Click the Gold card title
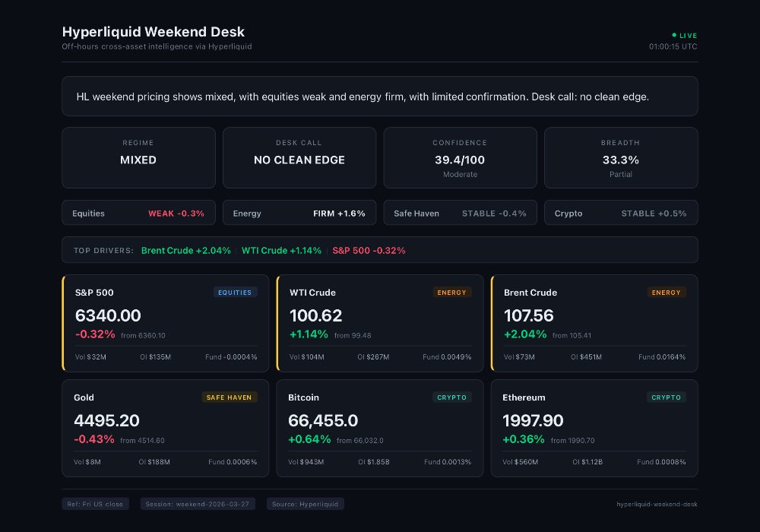The height and width of the screenshot is (532, 760). pyautogui.click(x=84, y=397)
